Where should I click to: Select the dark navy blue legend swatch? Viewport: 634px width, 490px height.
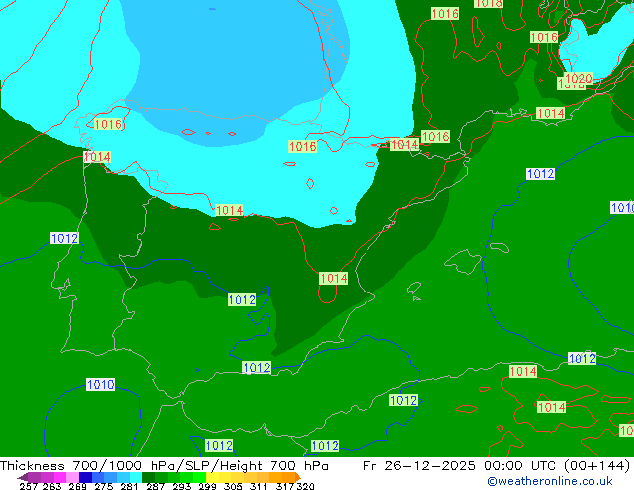click(x=85, y=477)
